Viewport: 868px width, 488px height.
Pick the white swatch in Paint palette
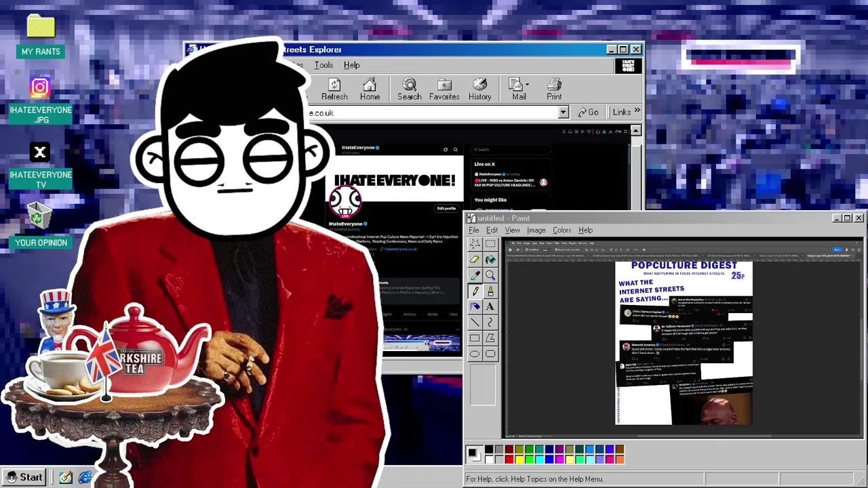click(x=489, y=460)
